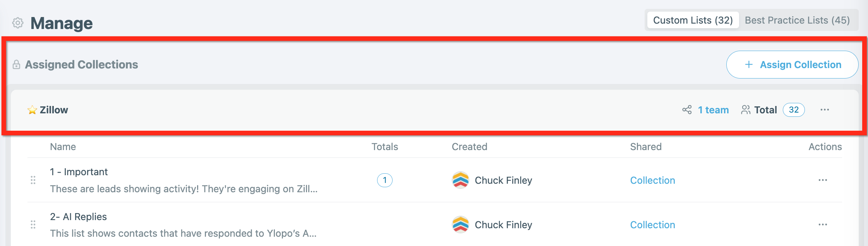
Task: Click the Manage gear icon
Action: point(18,23)
